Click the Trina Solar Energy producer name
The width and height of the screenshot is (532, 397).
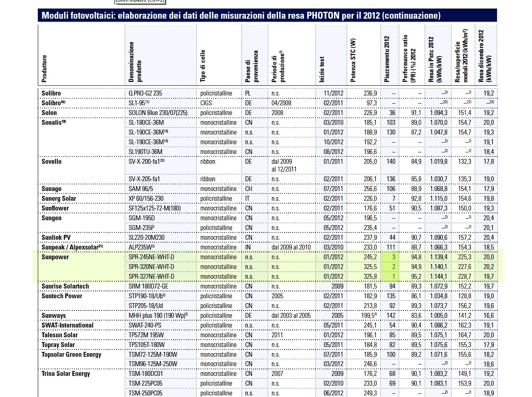(x=66, y=374)
